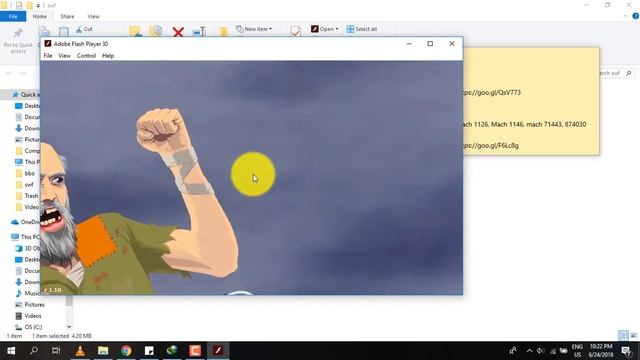
Task: Click the red Delete X icon
Action: tap(178, 32)
